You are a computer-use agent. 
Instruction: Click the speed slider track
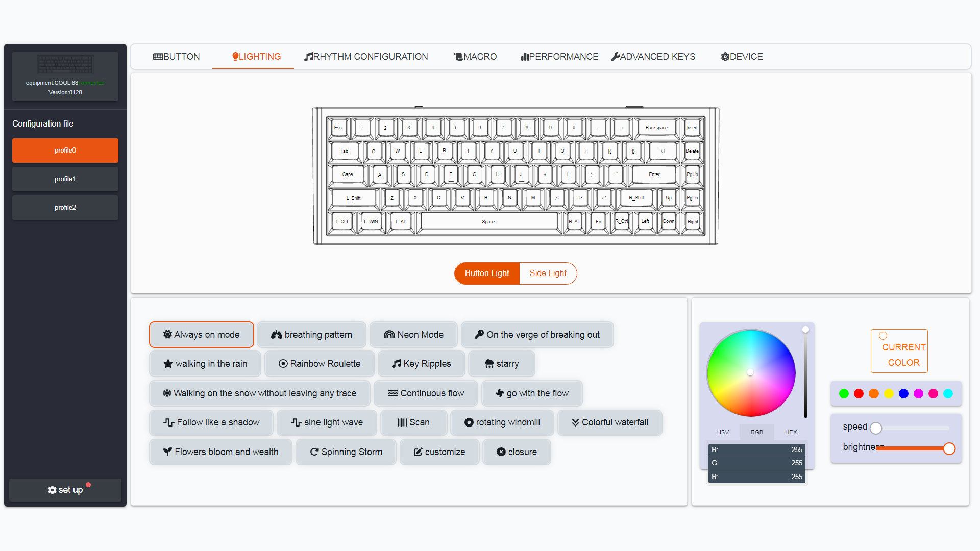pos(913,428)
